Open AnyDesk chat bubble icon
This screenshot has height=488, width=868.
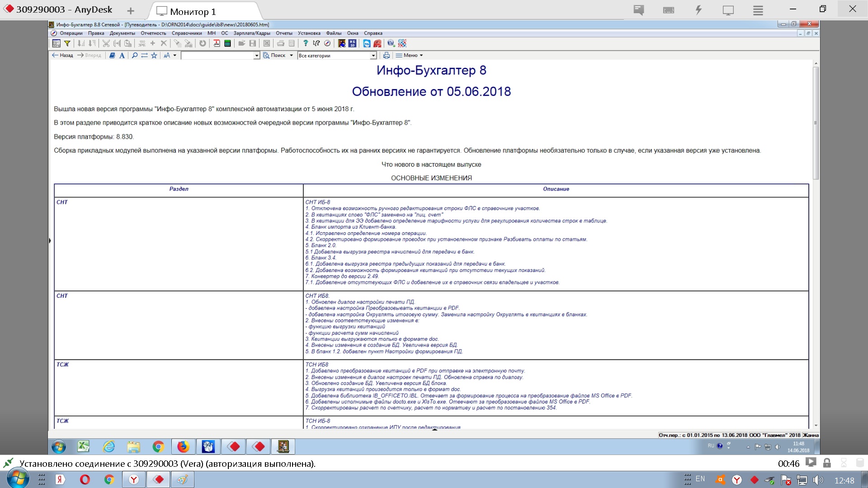tap(639, 10)
